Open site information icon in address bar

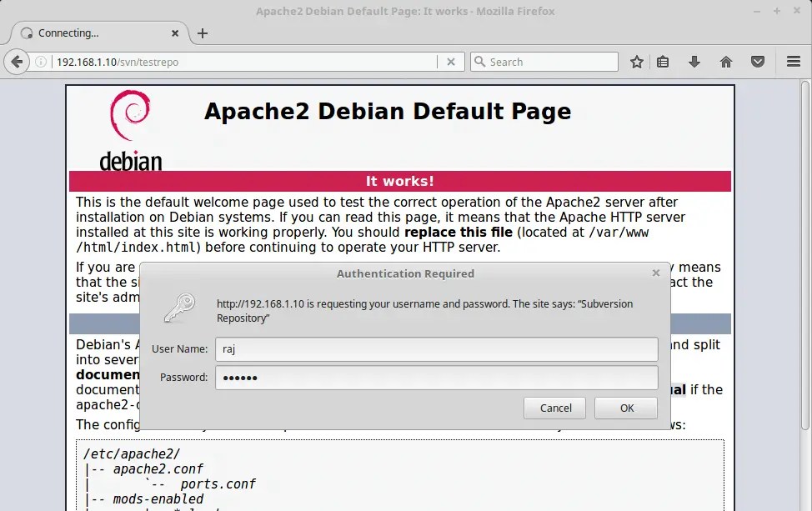[41, 63]
